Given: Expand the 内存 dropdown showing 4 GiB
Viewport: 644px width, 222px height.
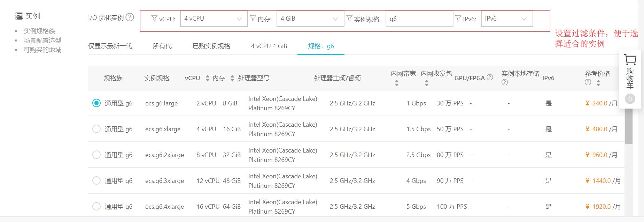Looking at the screenshot, I should click(309, 19).
